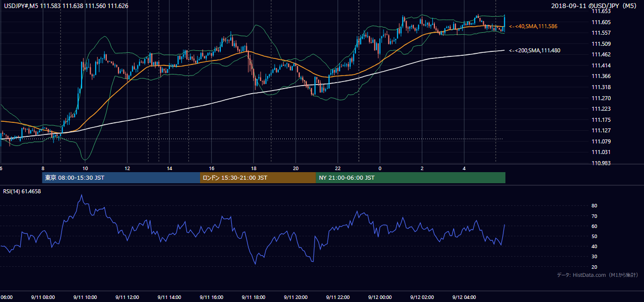Click bottom time label 9/11 22:00
The height and width of the screenshot is (302, 644).
point(338,297)
